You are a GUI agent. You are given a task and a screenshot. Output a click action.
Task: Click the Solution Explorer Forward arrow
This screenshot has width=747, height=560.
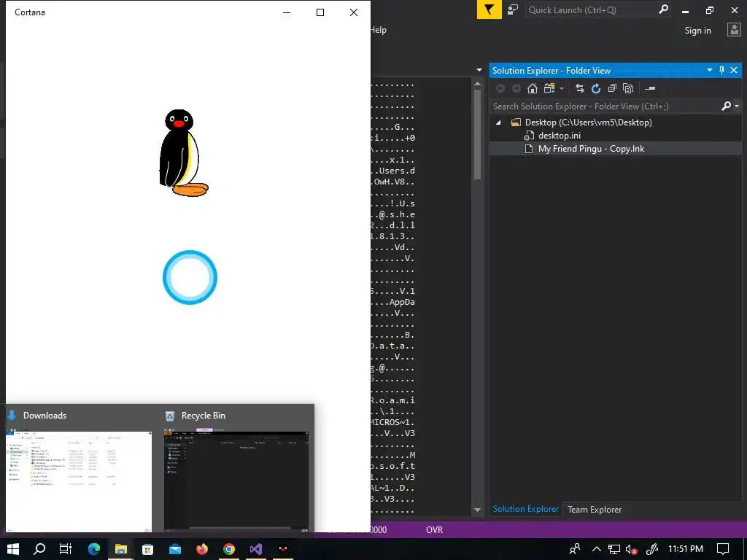(516, 88)
